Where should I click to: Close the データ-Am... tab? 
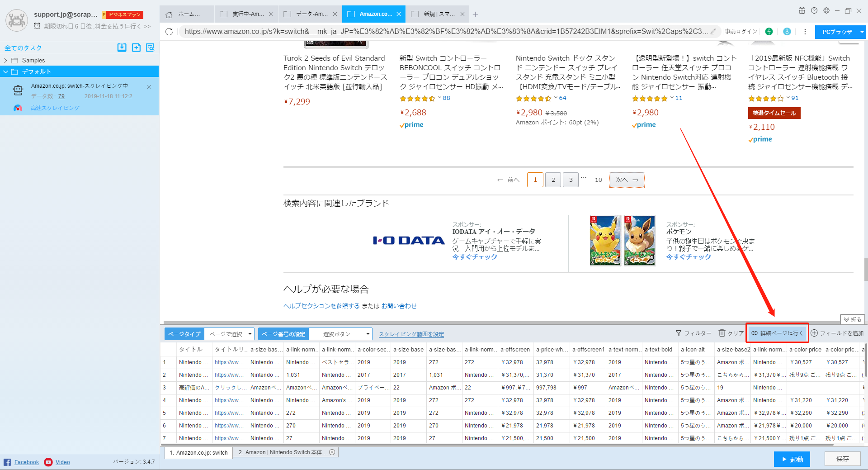335,14
